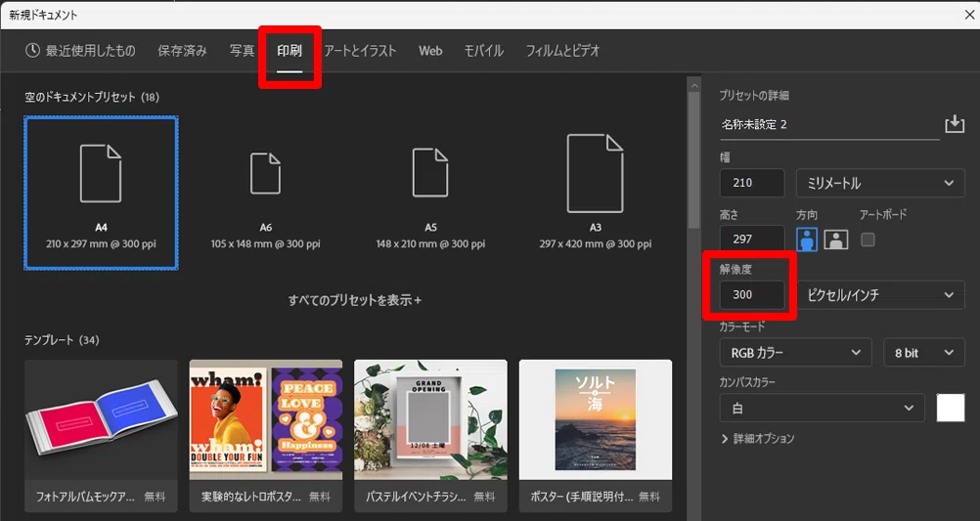Switch to 保存済み tab
980x521 pixels.
(182, 51)
